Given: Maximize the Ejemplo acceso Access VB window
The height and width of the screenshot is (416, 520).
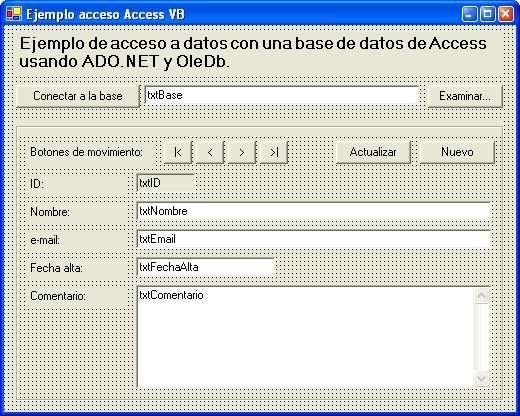Looking at the screenshot, I should (x=488, y=14).
